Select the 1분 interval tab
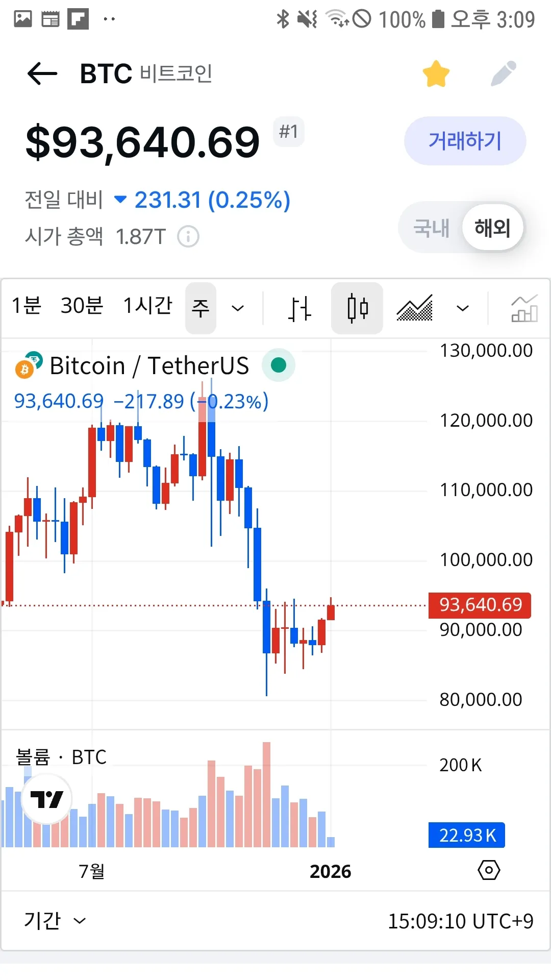 point(27,306)
